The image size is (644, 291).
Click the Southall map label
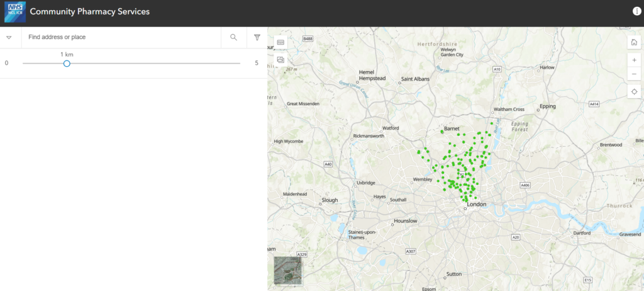[x=398, y=200]
